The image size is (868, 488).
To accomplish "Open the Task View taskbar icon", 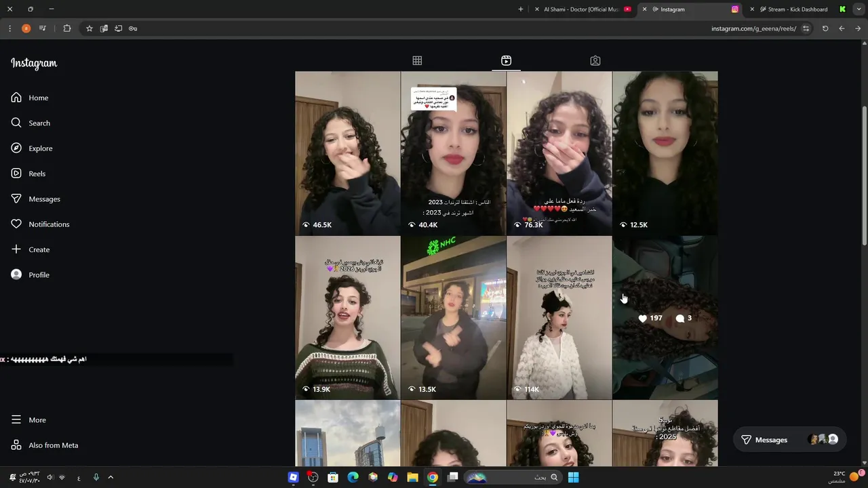I will click(452, 477).
